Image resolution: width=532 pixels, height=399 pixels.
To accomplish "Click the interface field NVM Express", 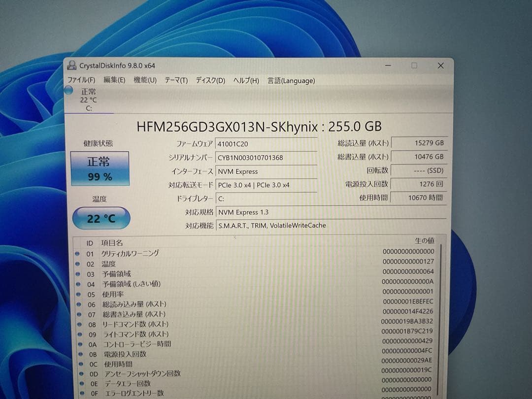I will click(x=266, y=172).
